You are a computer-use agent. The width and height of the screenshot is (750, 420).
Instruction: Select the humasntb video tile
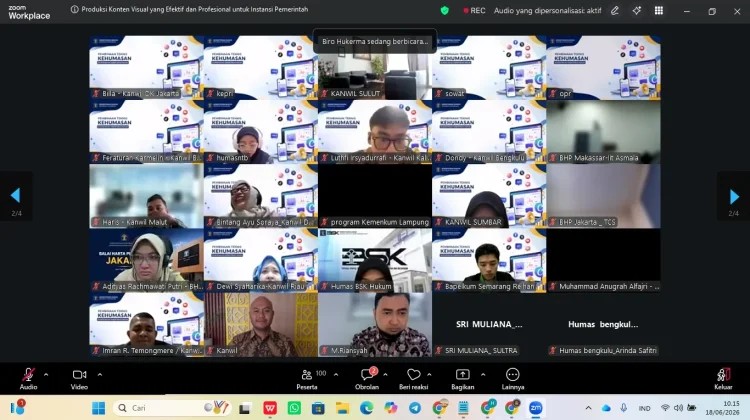[x=261, y=132]
